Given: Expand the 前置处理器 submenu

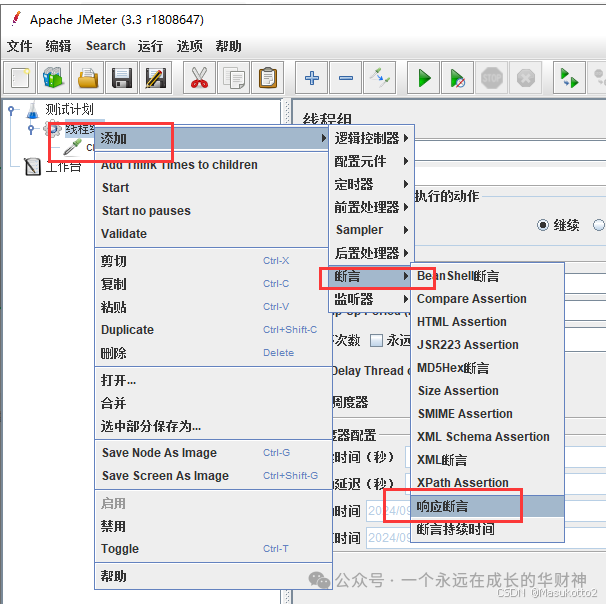Looking at the screenshot, I should click(371, 207).
